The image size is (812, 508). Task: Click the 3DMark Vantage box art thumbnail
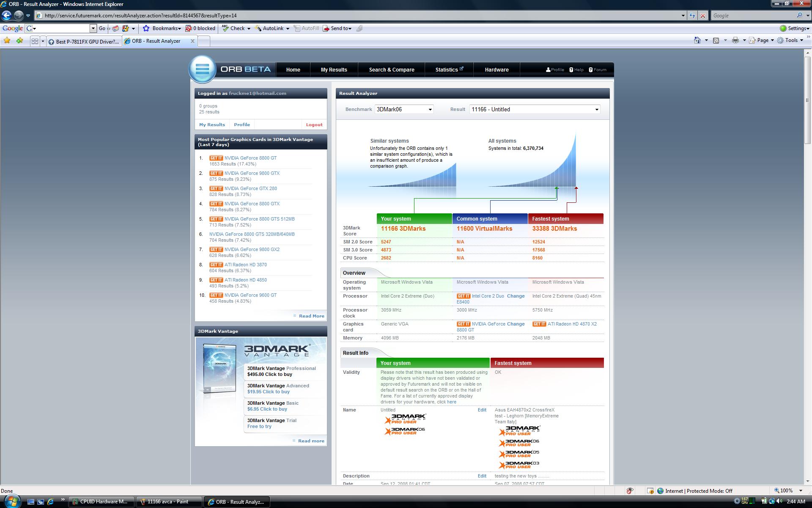[x=219, y=369]
